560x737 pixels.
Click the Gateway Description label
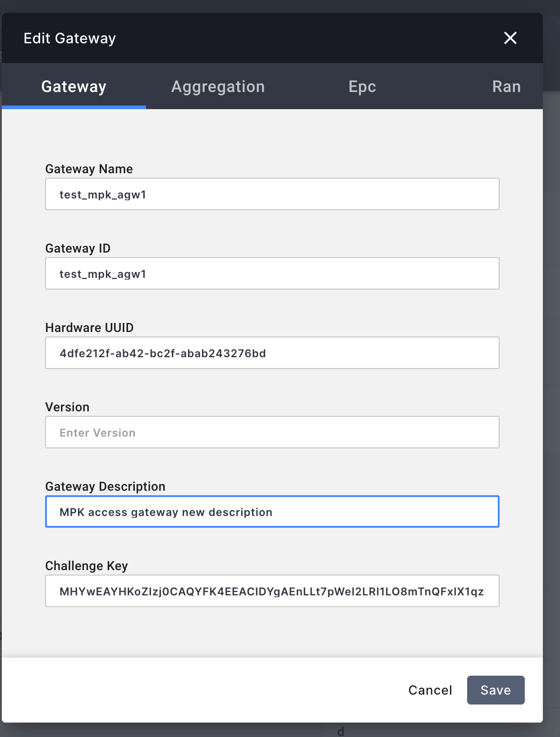[x=106, y=486]
